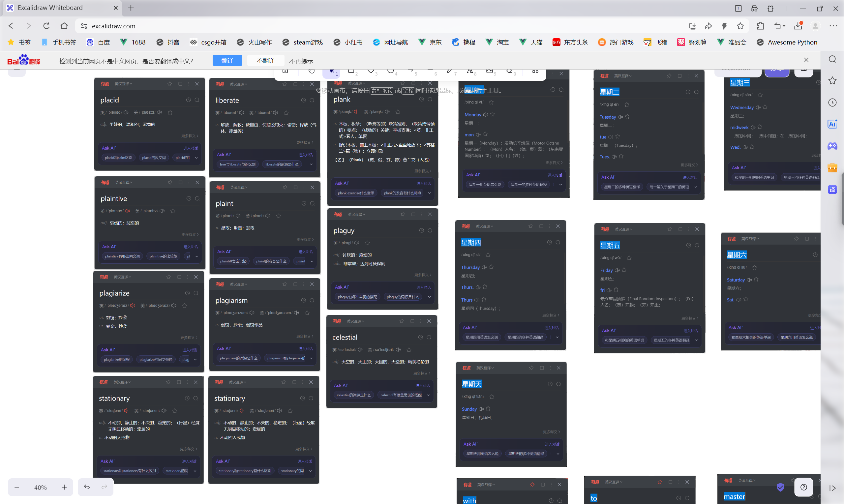Screen dimensions: 844x504
Task: Open the Excalidraw more tools icon
Action: tap(535, 71)
